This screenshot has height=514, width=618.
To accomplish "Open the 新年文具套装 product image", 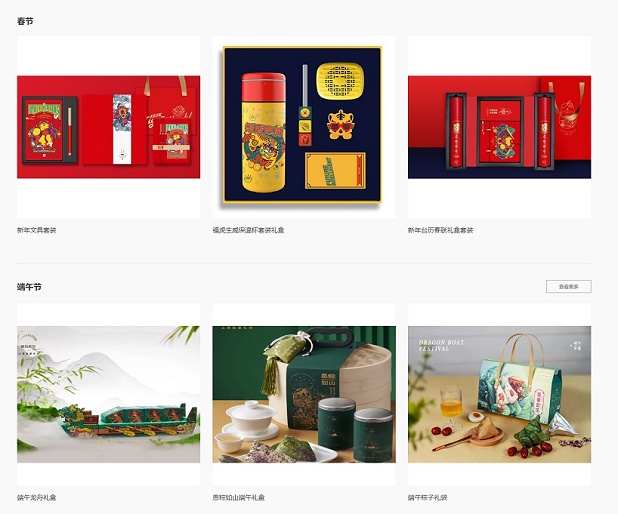I will pyautogui.click(x=108, y=127).
